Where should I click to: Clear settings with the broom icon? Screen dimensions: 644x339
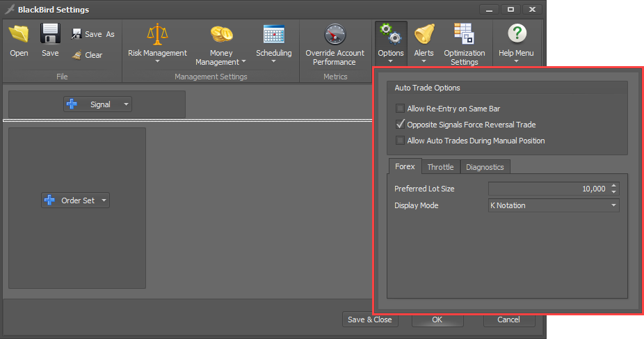click(x=87, y=55)
